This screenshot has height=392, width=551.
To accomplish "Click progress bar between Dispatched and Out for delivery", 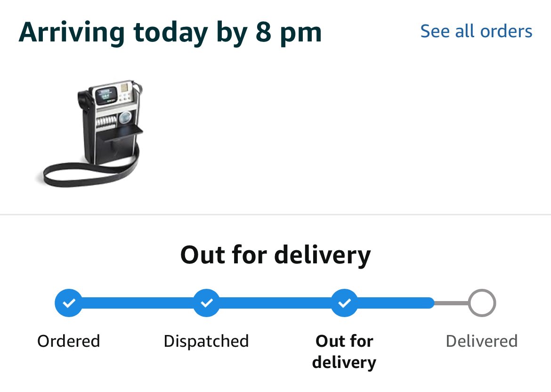I will (x=275, y=302).
